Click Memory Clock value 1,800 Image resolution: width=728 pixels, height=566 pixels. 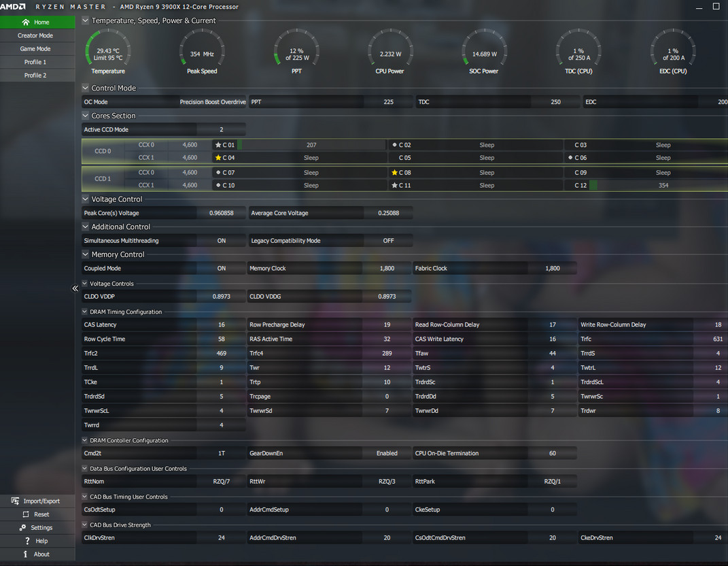coord(387,268)
